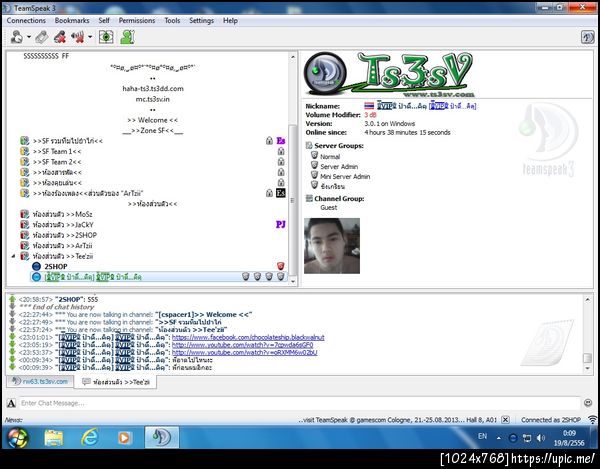Viewport: 600px width, 469px height.
Task: Open the Bookmarks menu
Action: coord(72,21)
